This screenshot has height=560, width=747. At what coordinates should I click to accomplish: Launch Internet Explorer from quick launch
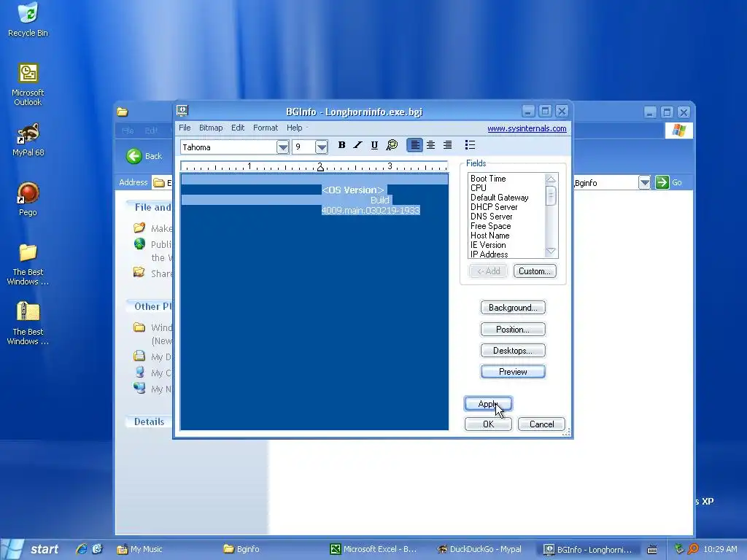tap(82, 549)
